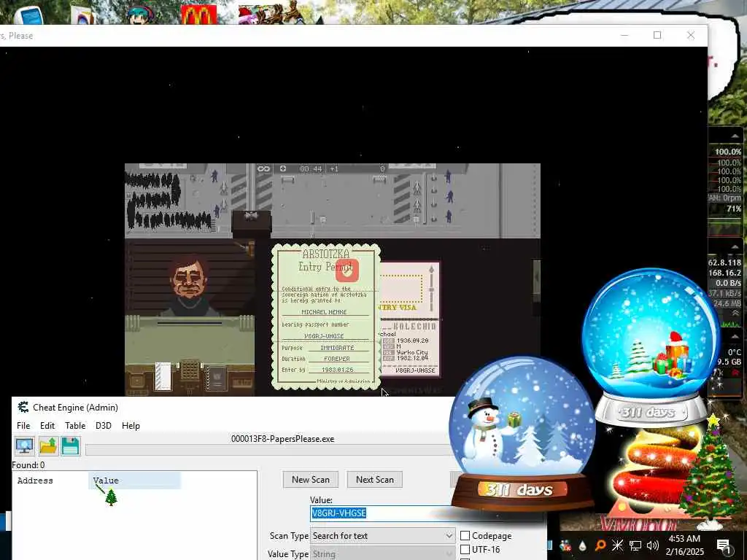The width and height of the screenshot is (747, 560).
Task: Focus the Value input with V8GRJ-VHGSE
Action: 381,513
